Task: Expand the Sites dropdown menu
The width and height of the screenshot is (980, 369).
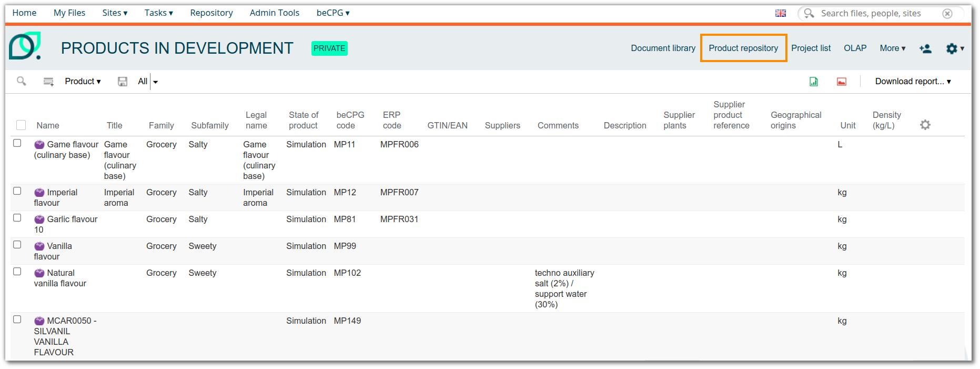Action: click(x=115, y=13)
